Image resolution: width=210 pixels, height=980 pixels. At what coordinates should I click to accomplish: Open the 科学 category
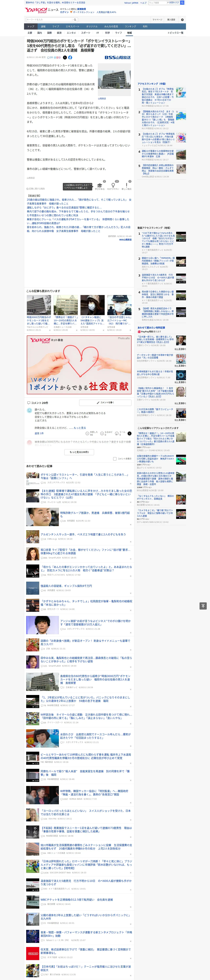pyautogui.click(x=107, y=33)
